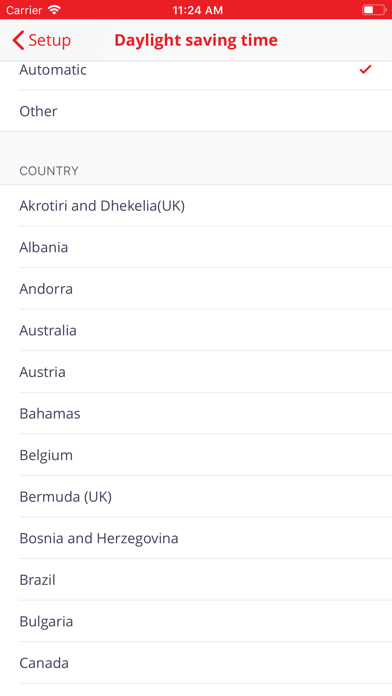The image size is (392, 696).
Task: Select Andorra in the country list
Action: [196, 289]
